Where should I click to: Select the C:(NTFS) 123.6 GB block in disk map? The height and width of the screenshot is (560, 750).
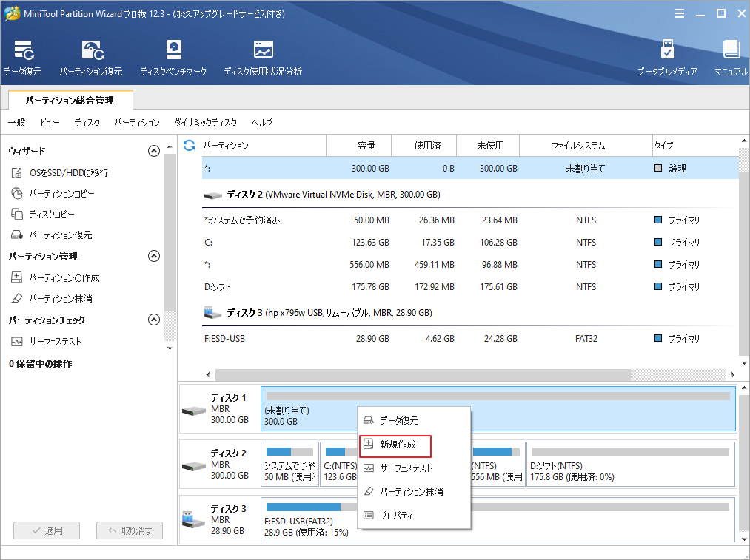[x=339, y=465]
